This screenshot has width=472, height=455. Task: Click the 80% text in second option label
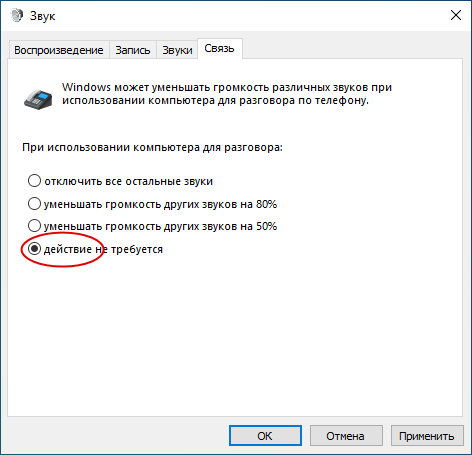click(x=267, y=204)
